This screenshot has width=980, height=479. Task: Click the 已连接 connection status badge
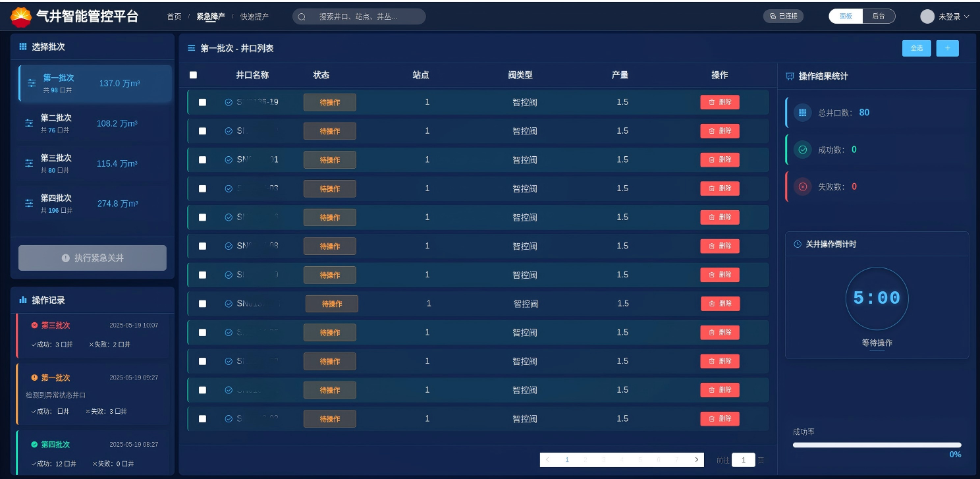[783, 16]
